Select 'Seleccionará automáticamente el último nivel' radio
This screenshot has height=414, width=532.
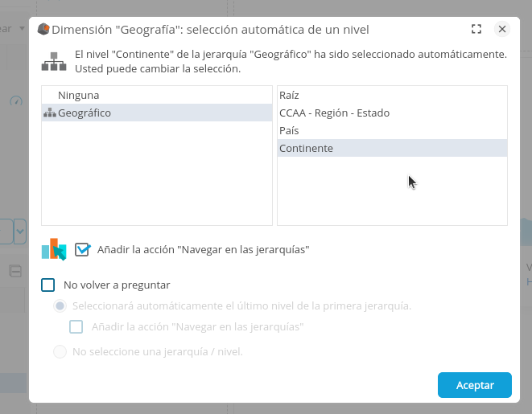coord(60,306)
